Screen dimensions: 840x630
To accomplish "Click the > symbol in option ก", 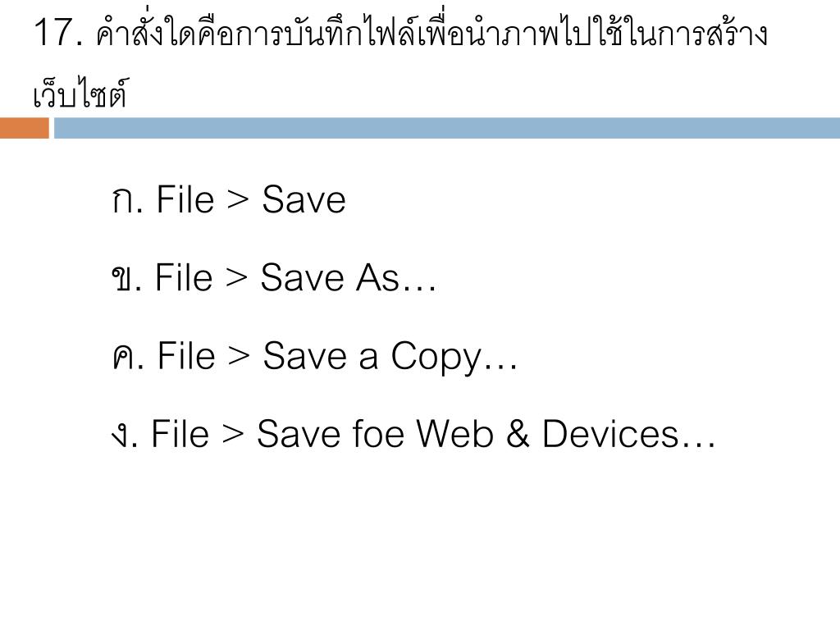I will (x=238, y=200).
